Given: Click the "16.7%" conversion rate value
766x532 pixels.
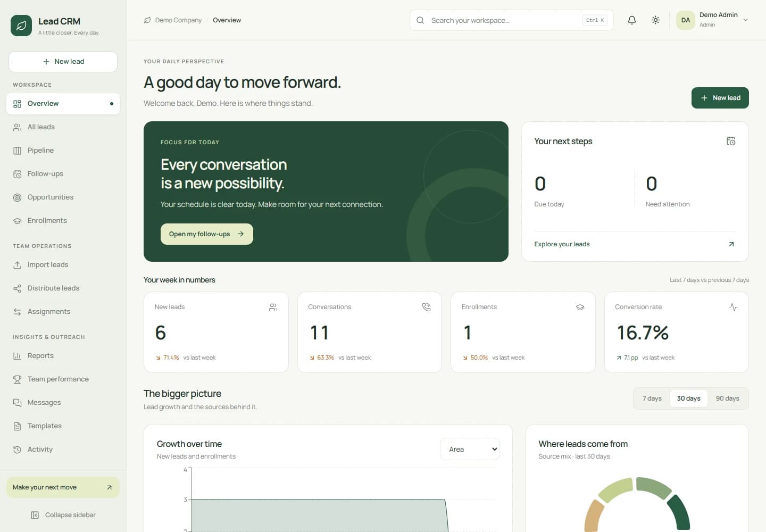Looking at the screenshot, I should click(x=643, y=332).
